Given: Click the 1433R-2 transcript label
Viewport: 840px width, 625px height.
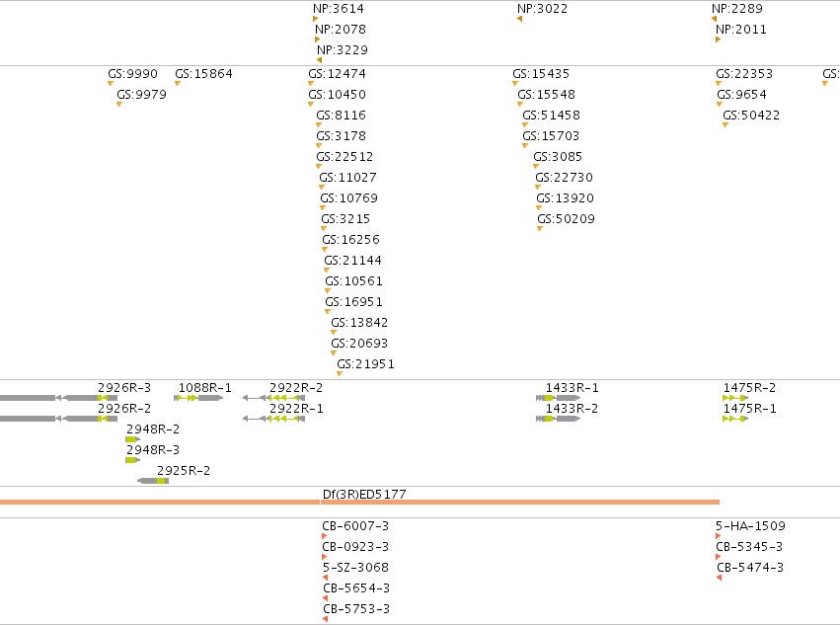Looking at the screenshot, I should (573, 409).
